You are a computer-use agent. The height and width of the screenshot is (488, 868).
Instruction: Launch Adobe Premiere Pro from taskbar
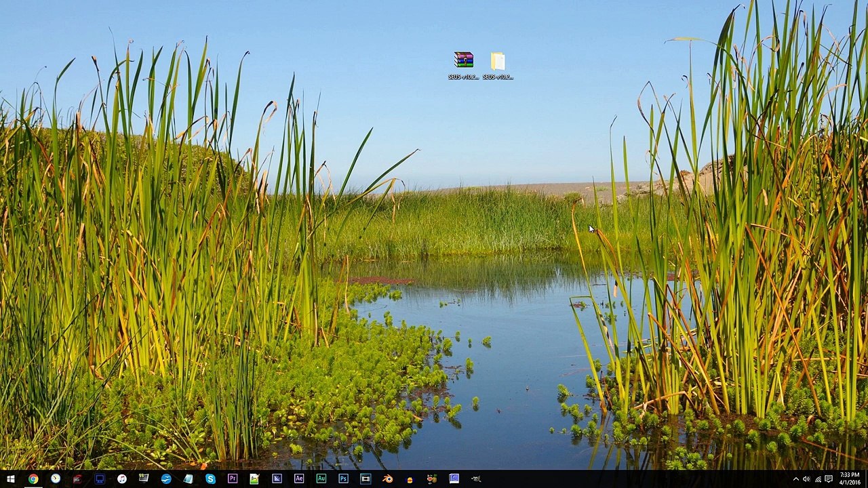[233, 479]
